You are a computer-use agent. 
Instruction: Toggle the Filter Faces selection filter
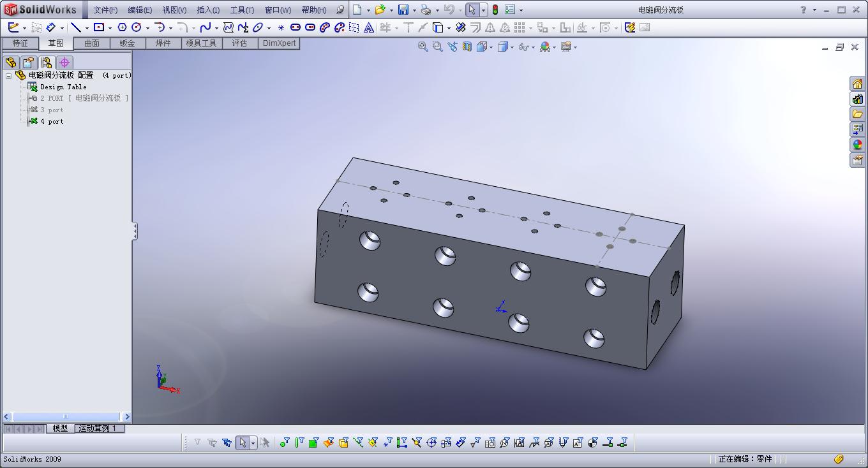pos(314,442)
